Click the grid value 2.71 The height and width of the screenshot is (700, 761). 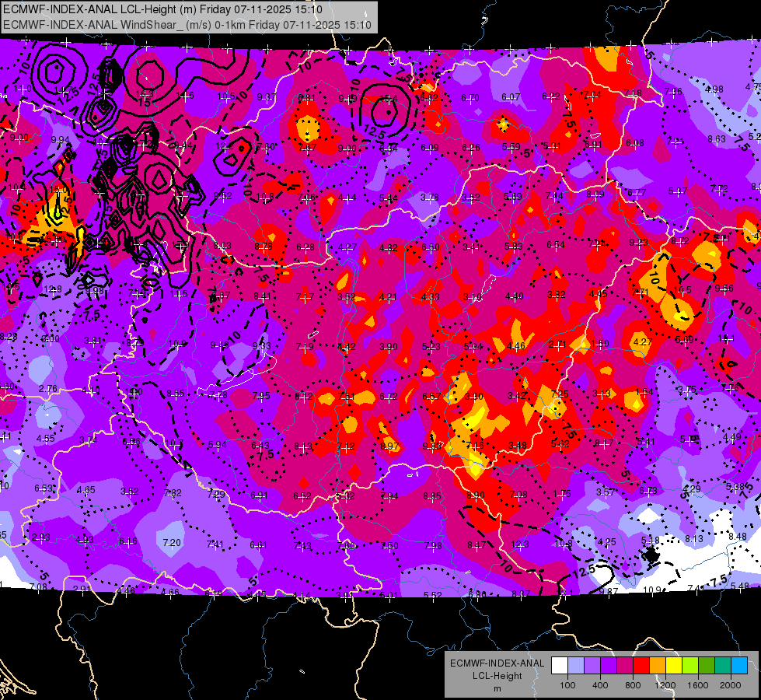point(557,345)
